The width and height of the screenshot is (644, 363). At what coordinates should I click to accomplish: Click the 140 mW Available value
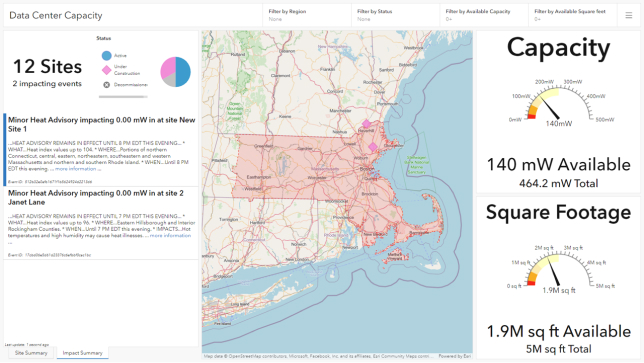click(559, 165)
